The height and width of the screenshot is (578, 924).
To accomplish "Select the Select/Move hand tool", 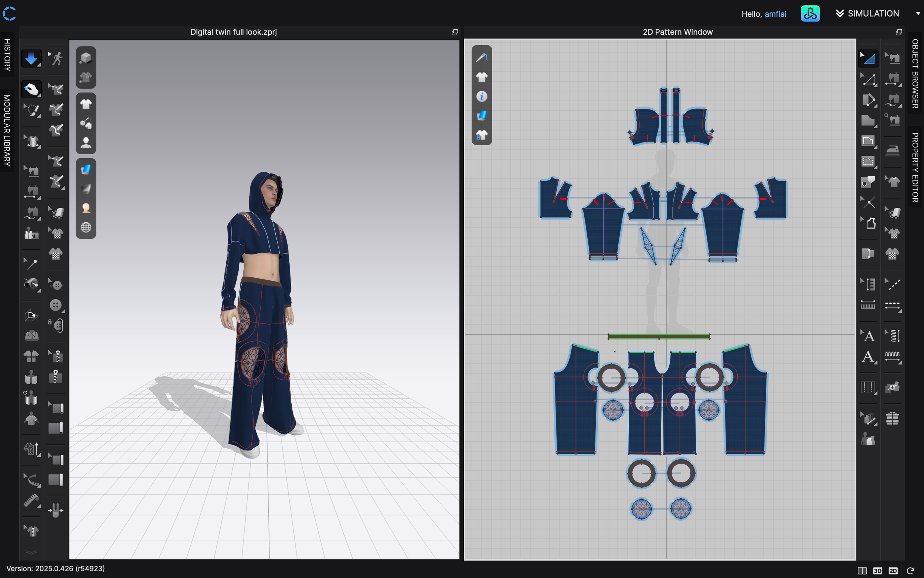I will pos(31,89).
